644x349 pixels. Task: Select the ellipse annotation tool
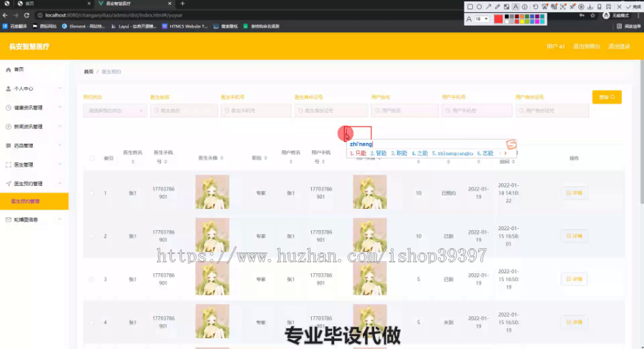pos(479,7)
